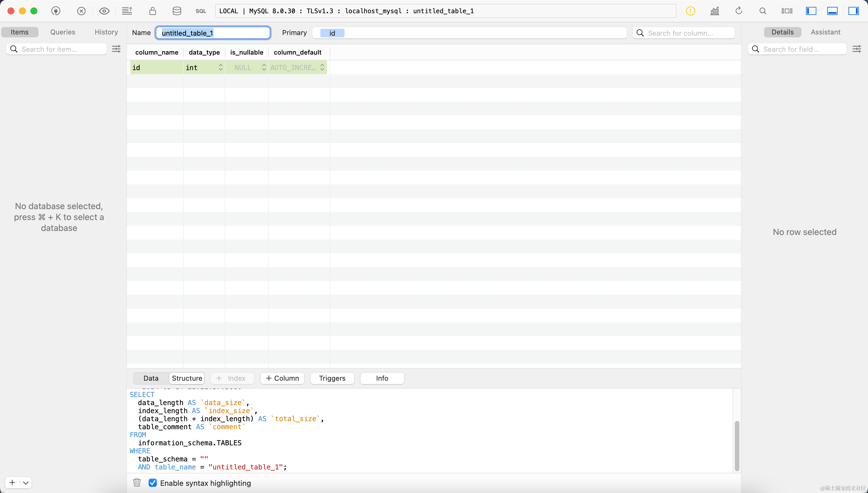
Task: Expand the new item chevron dropdown
Action: tap(26, 482)
